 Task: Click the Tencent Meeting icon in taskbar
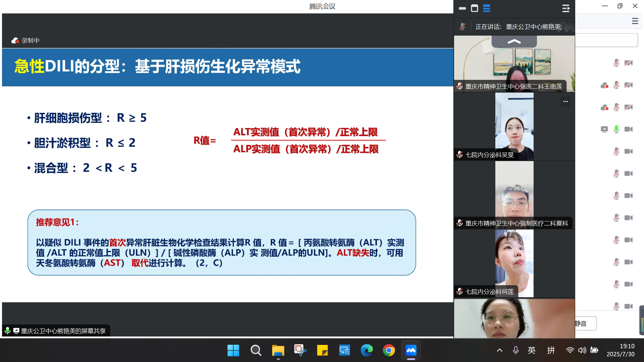pos(411,350)
